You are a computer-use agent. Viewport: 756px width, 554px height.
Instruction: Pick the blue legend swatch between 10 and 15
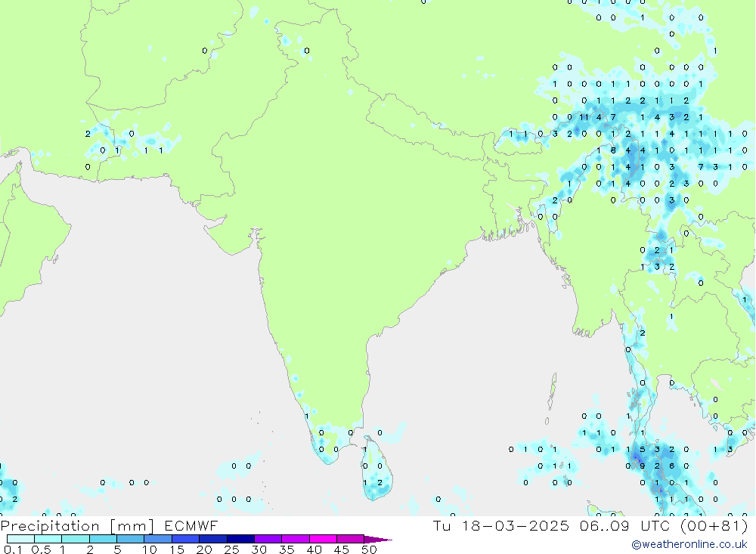coord(158,539)
